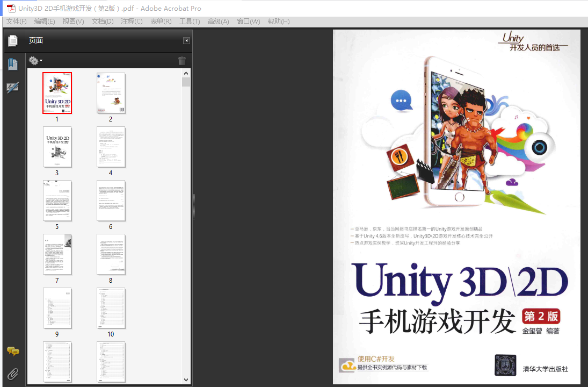
Task: Select page 2 thumbnail
Action: [x=111, y=92]
